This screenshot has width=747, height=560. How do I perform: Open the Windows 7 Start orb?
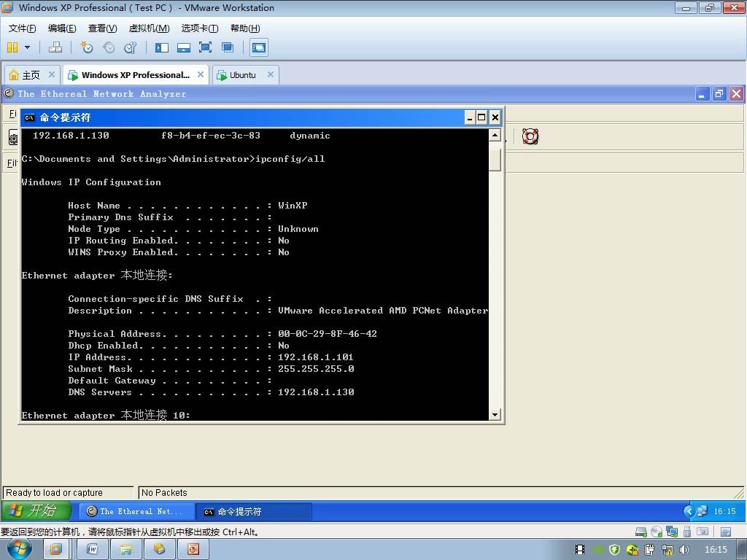coord(18,549)
